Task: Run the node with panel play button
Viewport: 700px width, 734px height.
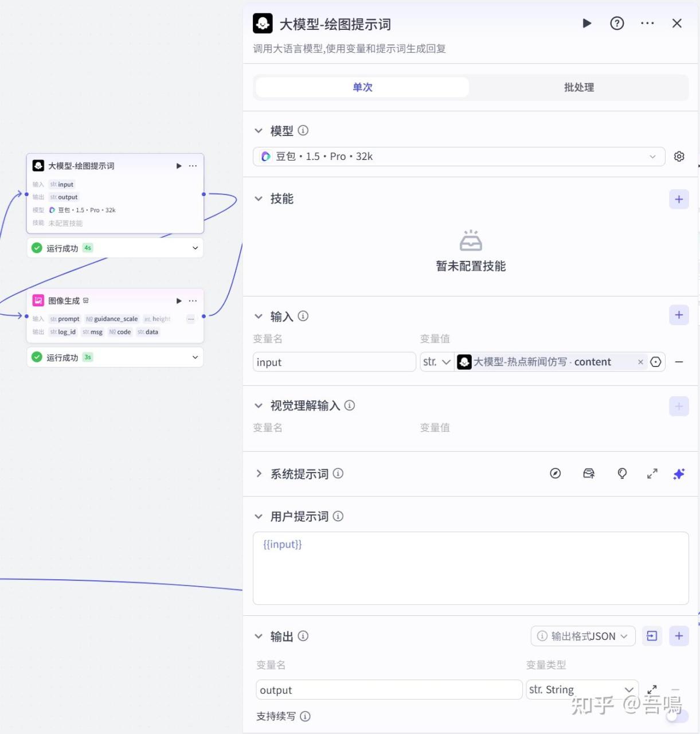Action: [x=586, y=24]
